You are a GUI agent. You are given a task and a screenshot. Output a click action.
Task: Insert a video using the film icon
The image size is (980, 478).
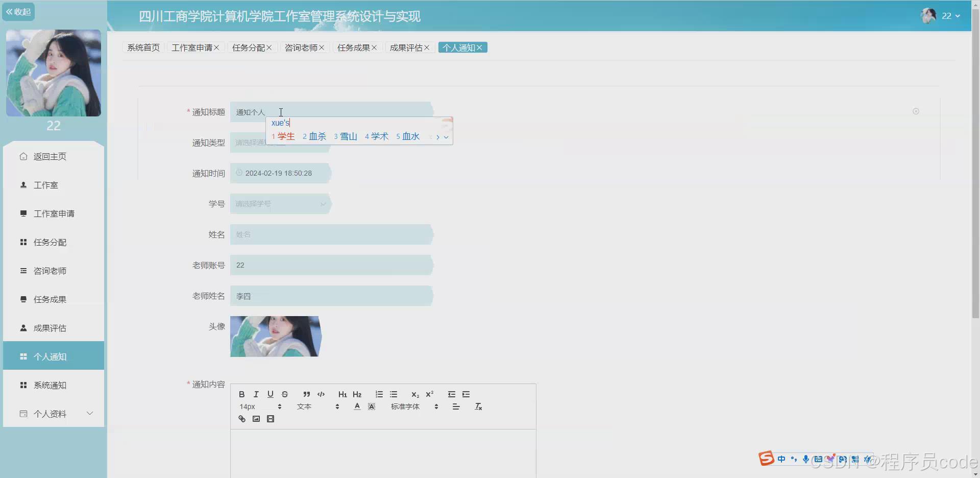point(271,419)
